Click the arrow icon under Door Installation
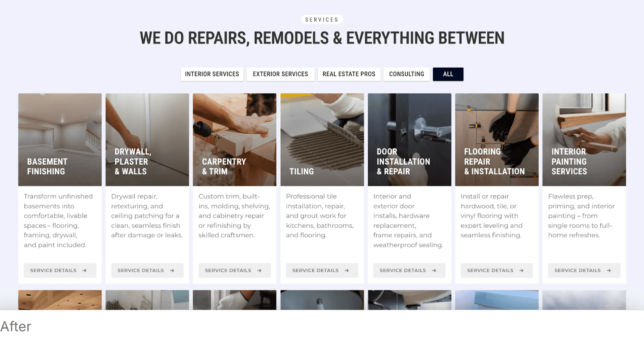 (434, 271)
